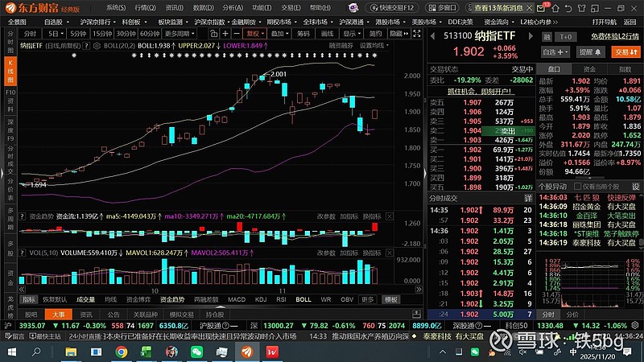
Task: Zoom in the K-line with plus icon
Action: coord(225,34)
